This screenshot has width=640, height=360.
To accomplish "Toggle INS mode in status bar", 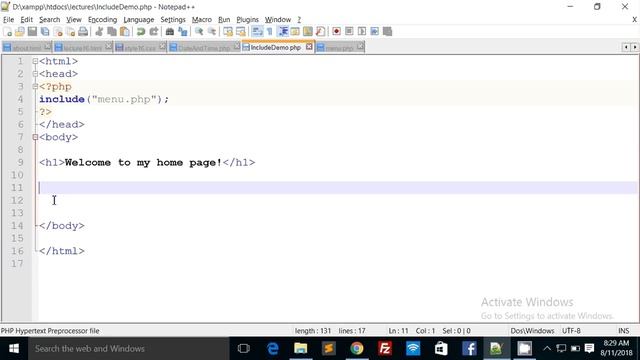I will click(x=623, y=331).
